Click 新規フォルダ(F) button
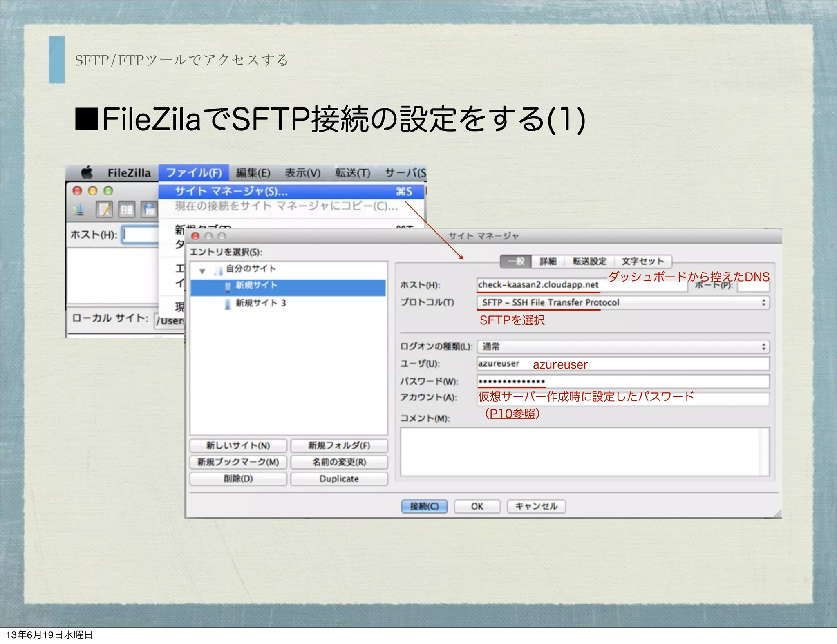The width and height of the screenshot is (837, 644). (339, 445)
